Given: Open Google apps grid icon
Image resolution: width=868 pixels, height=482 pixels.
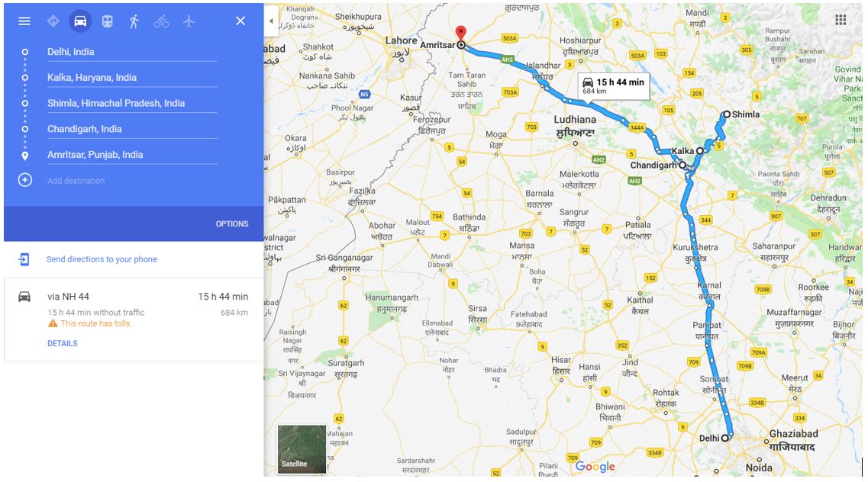Looking at the screenshot, I should coord(841,20).
